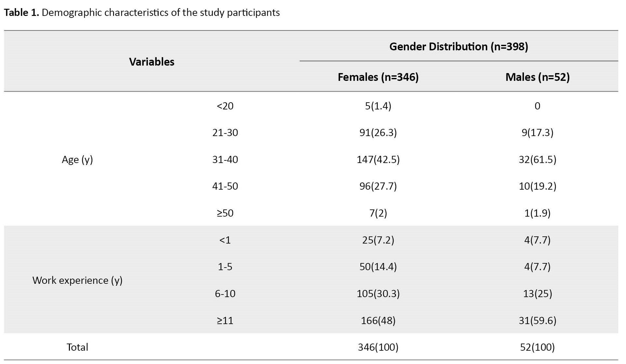Click the "Work experience (y)" row label
The image size is (626, 364).
pyautogui.click(x=77, y=280)
